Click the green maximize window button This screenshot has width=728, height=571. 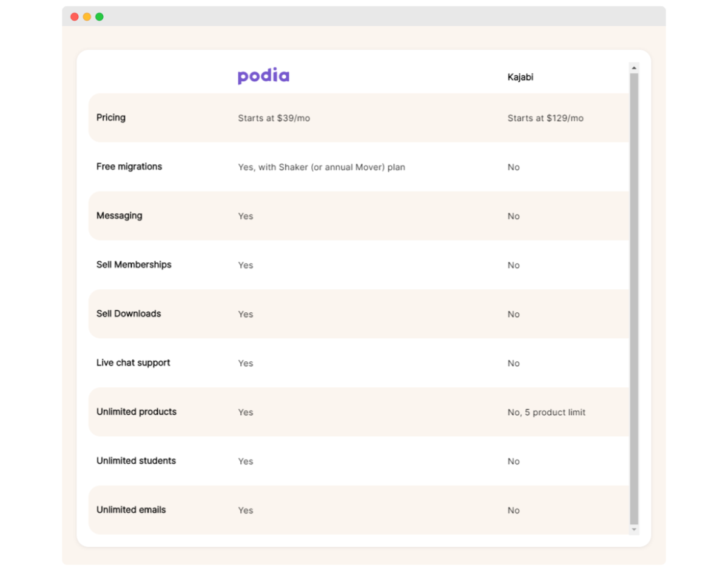click(99, 17)
